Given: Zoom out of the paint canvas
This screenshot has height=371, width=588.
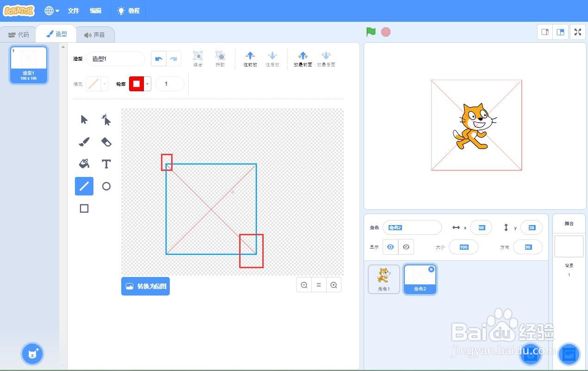Looking at the screenshot, I should coord(304,285).
